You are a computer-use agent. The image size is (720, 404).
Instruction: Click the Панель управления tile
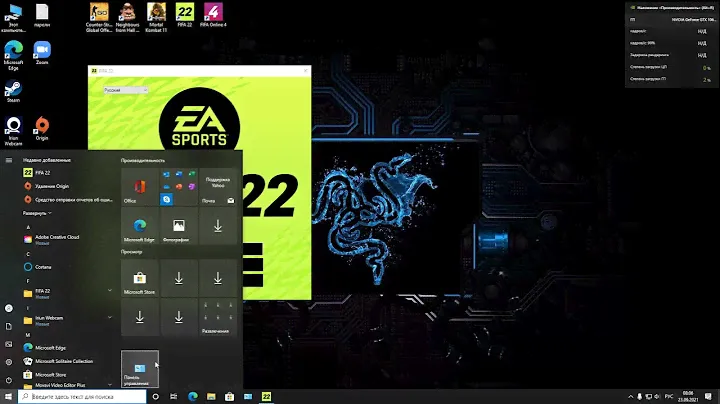tap(139, 369)
